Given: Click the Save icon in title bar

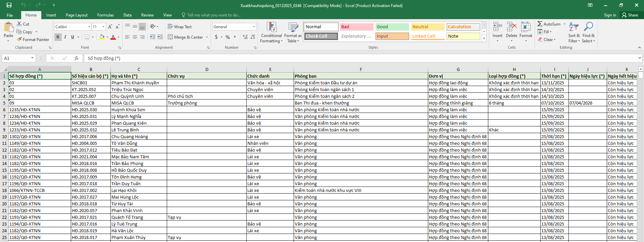Looking at the screenshot, I should 9,5.
